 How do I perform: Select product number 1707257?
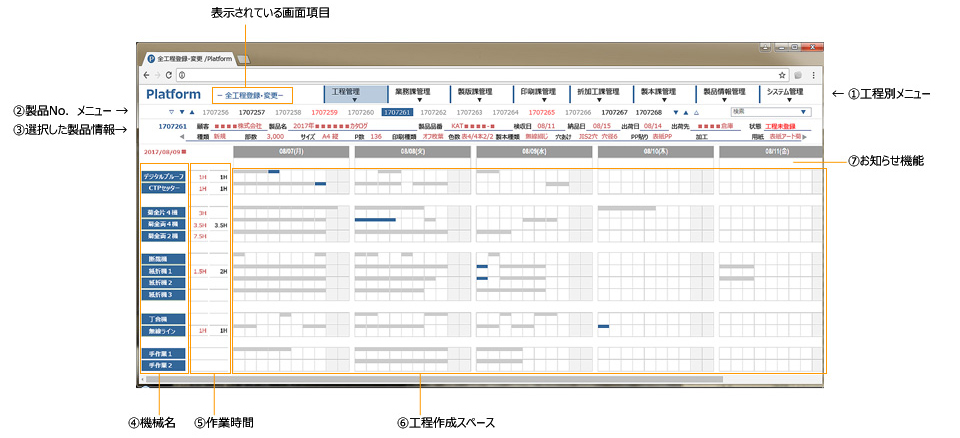coord(252,113)
